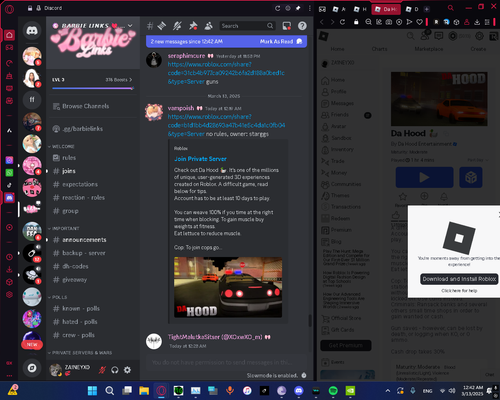Click Get Premium button
Image resolution: width=500 pixels, height=400 pixels.
tap(346, 345)
